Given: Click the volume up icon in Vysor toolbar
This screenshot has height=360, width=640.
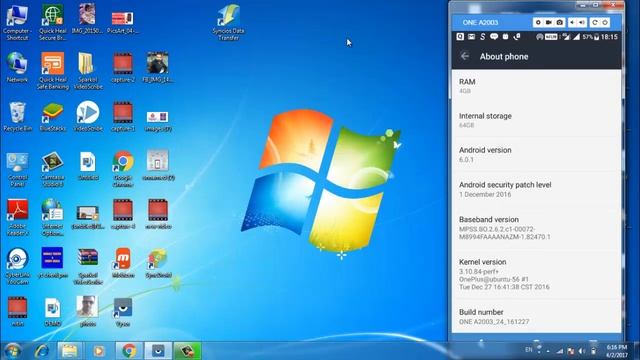Looking at the screenshot, I should 582,22.
